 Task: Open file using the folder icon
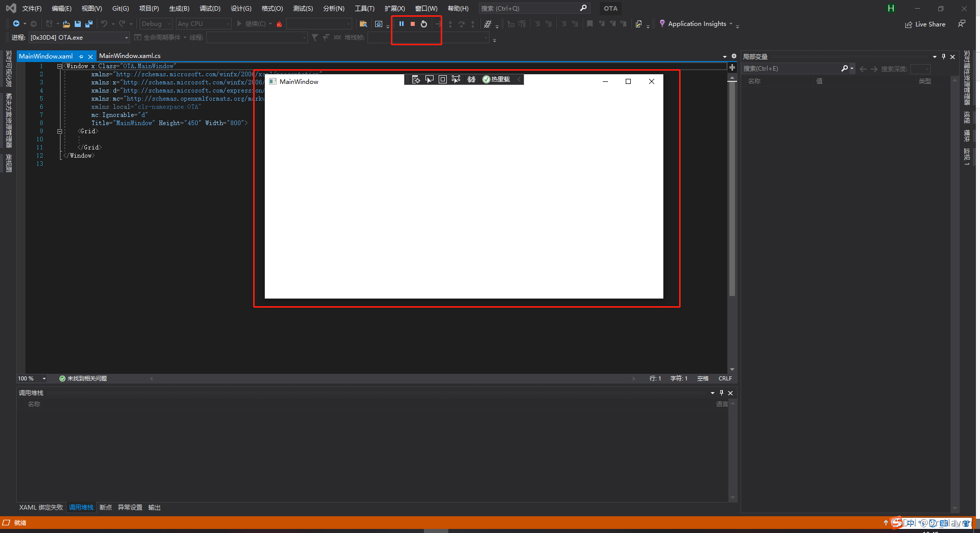click(x=66, y=24)
